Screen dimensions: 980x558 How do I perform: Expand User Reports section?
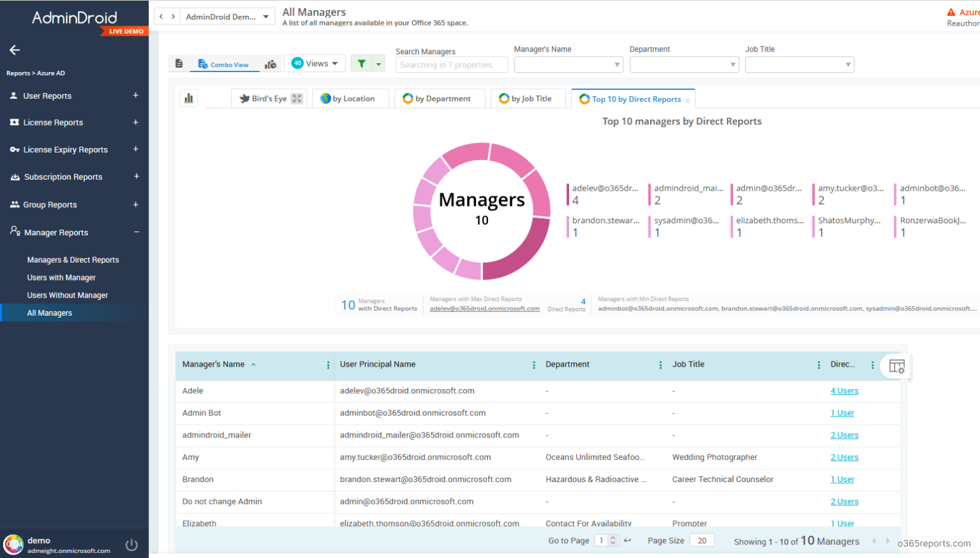click(135, 96)
